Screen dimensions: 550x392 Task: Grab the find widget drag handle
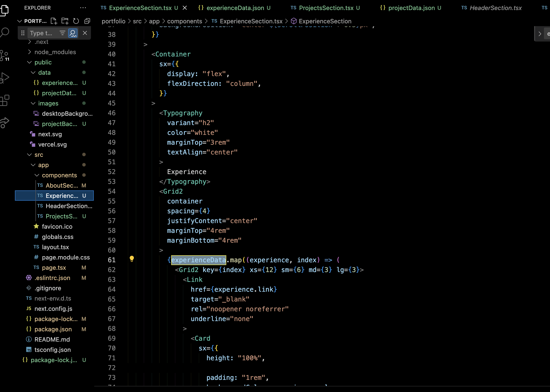coord(23,33)
